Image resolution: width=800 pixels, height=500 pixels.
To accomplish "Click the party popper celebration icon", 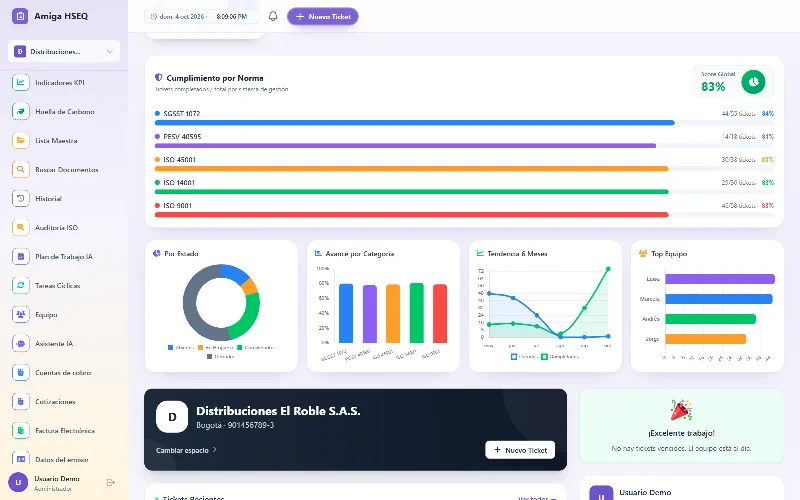I will click(681, 410).
